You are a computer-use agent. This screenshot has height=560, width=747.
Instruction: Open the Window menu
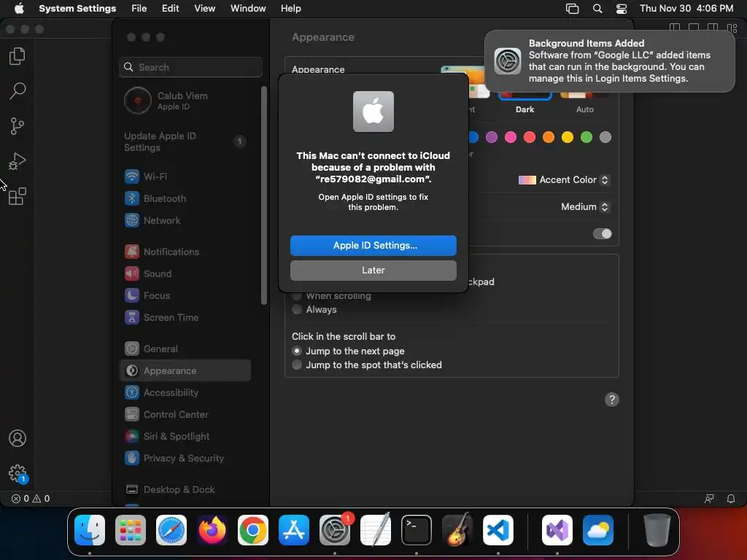[248, 9]
